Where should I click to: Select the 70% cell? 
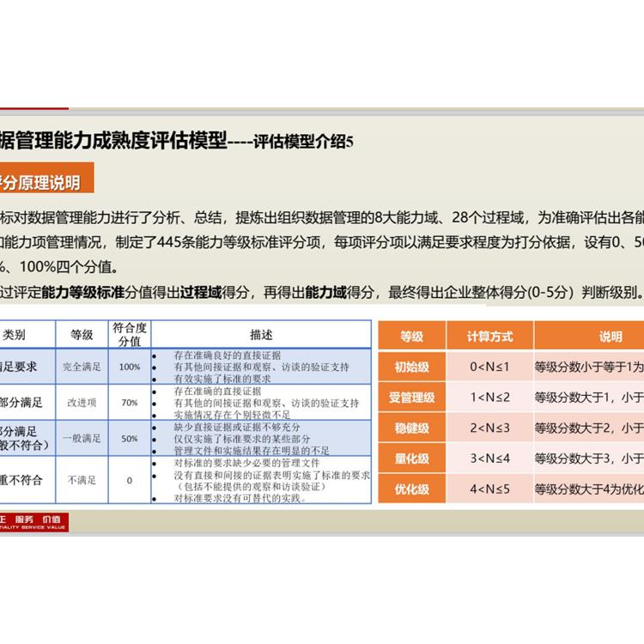[x=130, y=403]
